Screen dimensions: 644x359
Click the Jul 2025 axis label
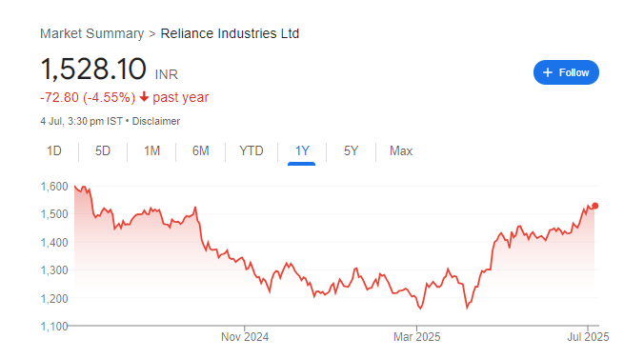pos(588,337)
